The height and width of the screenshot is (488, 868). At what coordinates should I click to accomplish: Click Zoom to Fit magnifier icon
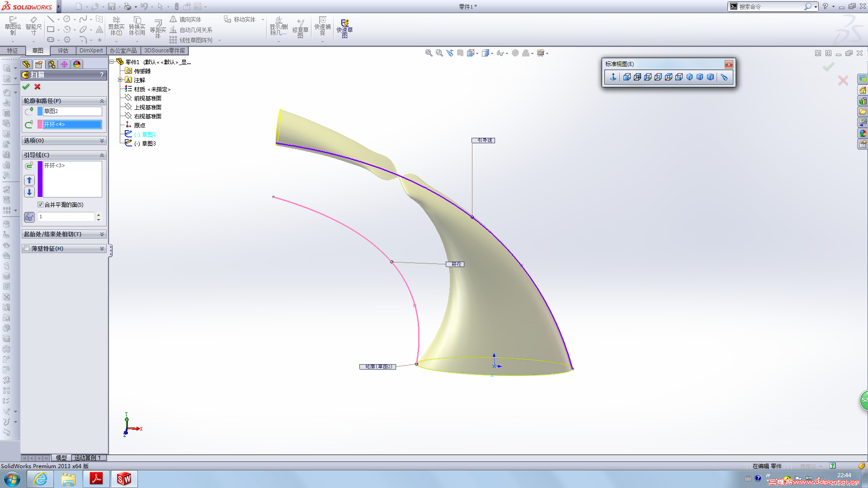[x=429, y=53]
